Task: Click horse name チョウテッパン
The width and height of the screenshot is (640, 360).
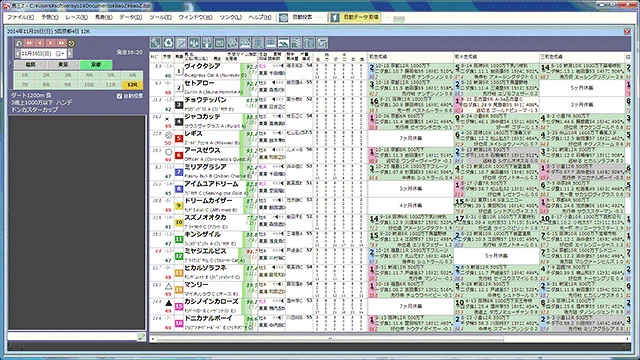Action: click(x=205, y=100)
